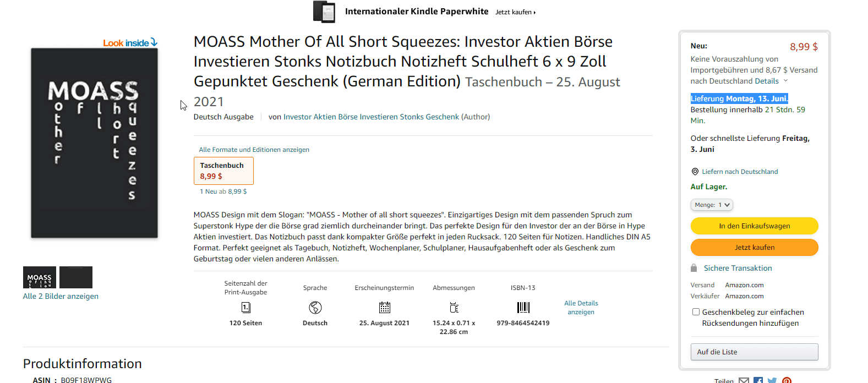Viewport: 868px width, 383px height.
Task: Select the MOASS cover thumbnail
Action: pyautogui.click(x=40, y=277)
